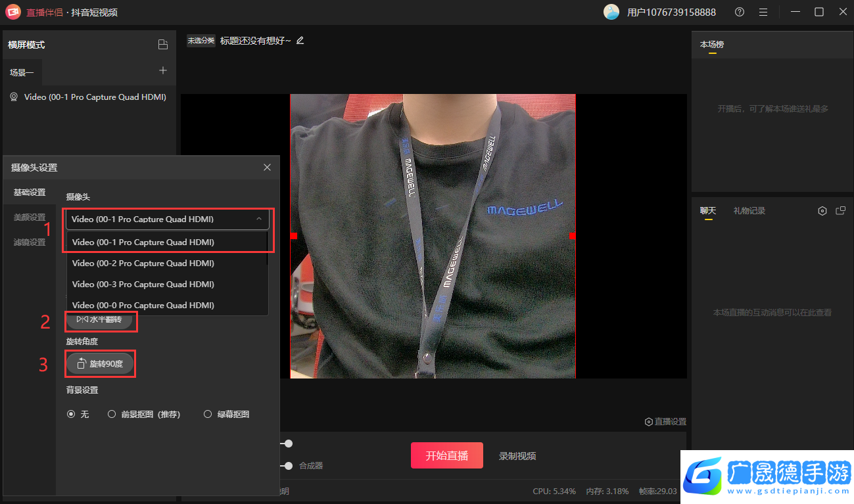Edit the stream title with pencil icon
Image resolution: width=854 pixels, height=504 pixels.
click(x=300, y=41)
